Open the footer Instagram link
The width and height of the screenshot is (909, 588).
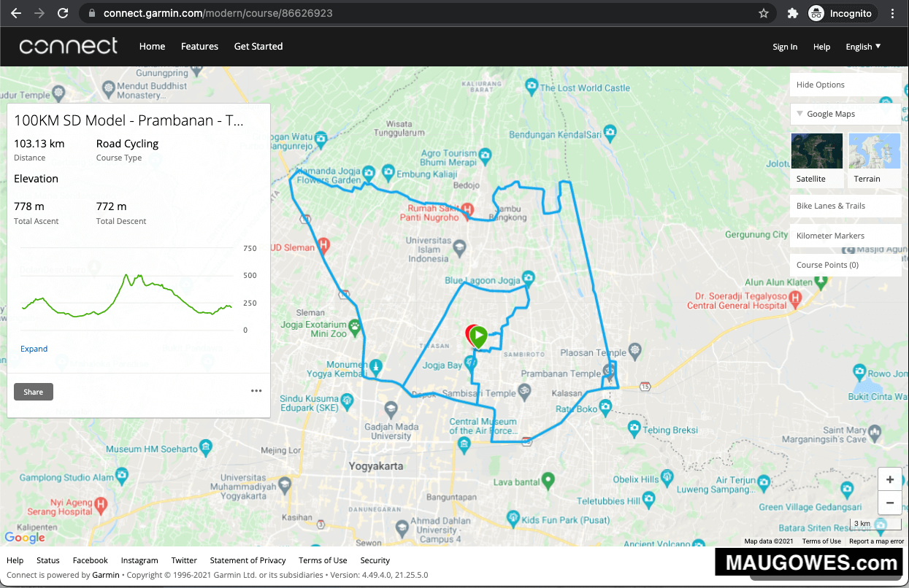139,560
